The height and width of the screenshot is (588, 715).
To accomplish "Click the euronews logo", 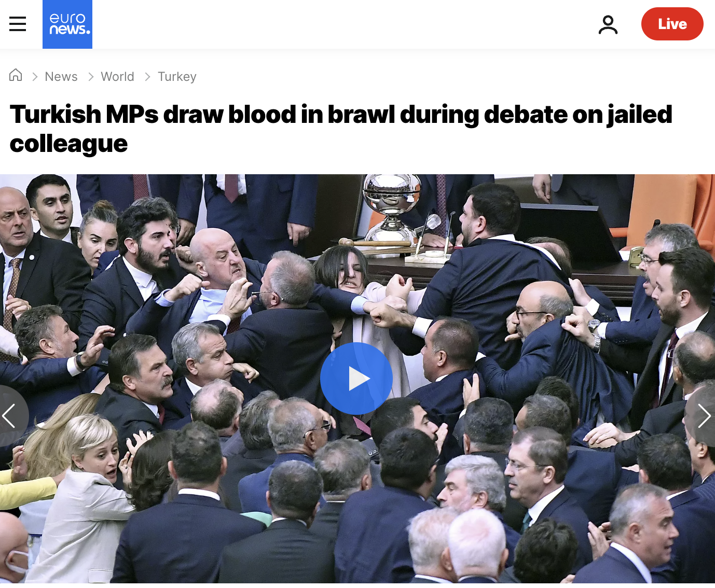I will click(67, 24).
